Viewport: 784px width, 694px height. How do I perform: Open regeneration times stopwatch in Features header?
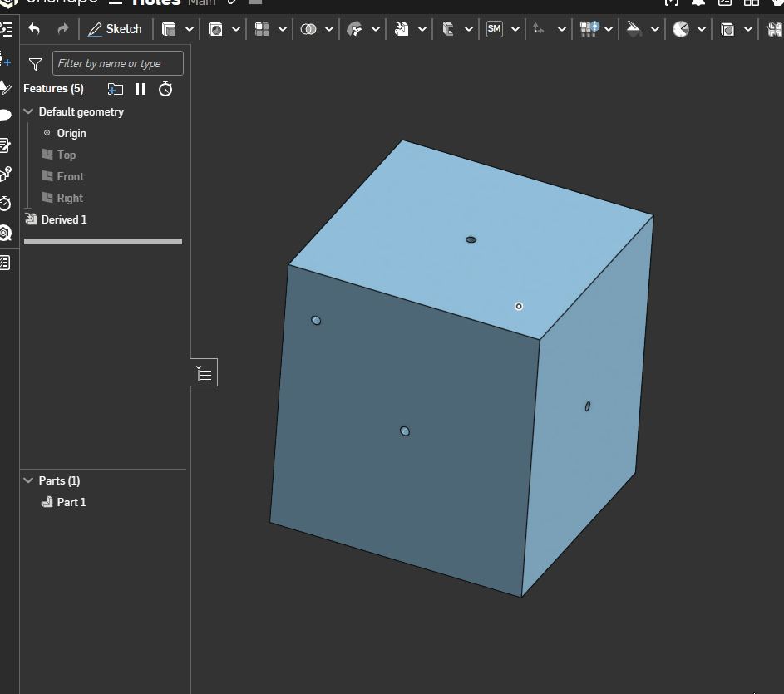point(165,89)
